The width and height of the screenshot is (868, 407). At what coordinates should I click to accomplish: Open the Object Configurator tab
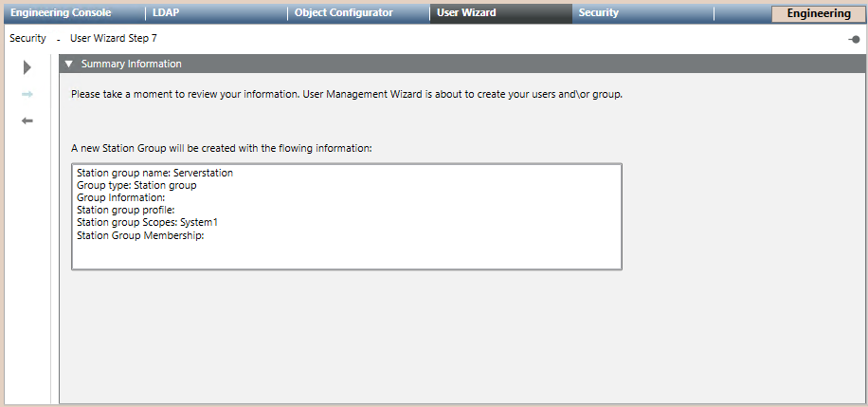(x=343, y=13)
